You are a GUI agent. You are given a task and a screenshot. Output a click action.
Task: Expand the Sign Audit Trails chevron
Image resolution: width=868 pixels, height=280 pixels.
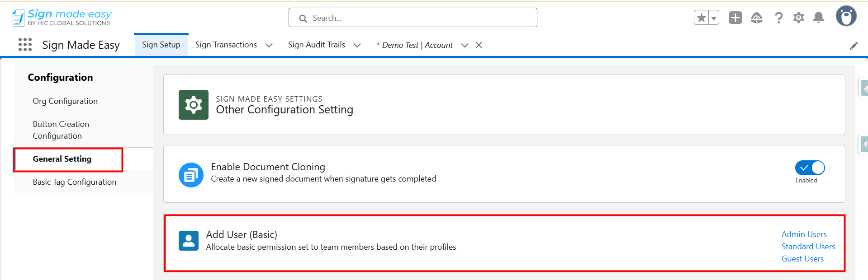pos(357,45)
